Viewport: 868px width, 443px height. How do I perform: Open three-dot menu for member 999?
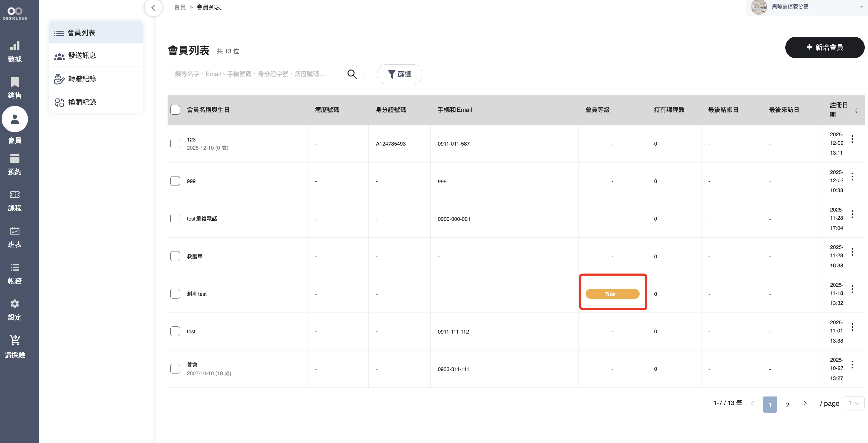[x=852, y=176]
